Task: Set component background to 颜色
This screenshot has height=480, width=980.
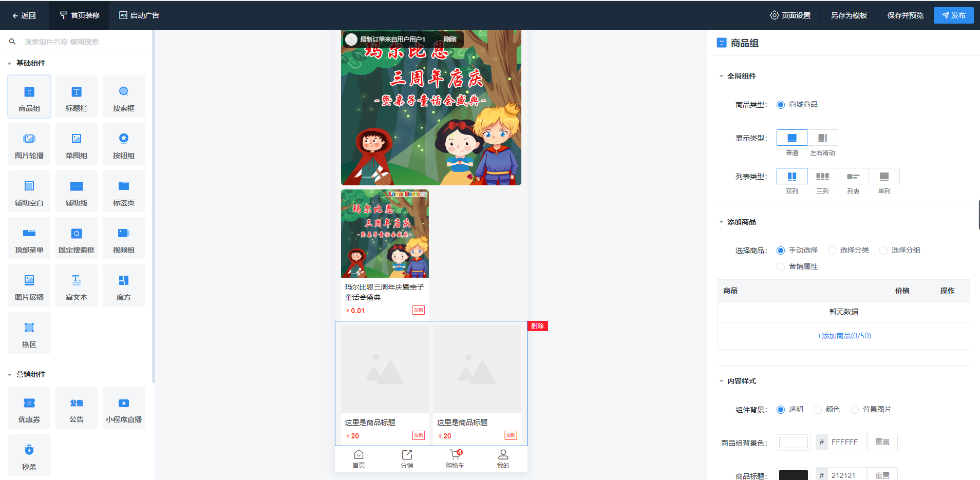Action: tap(818, 410)
